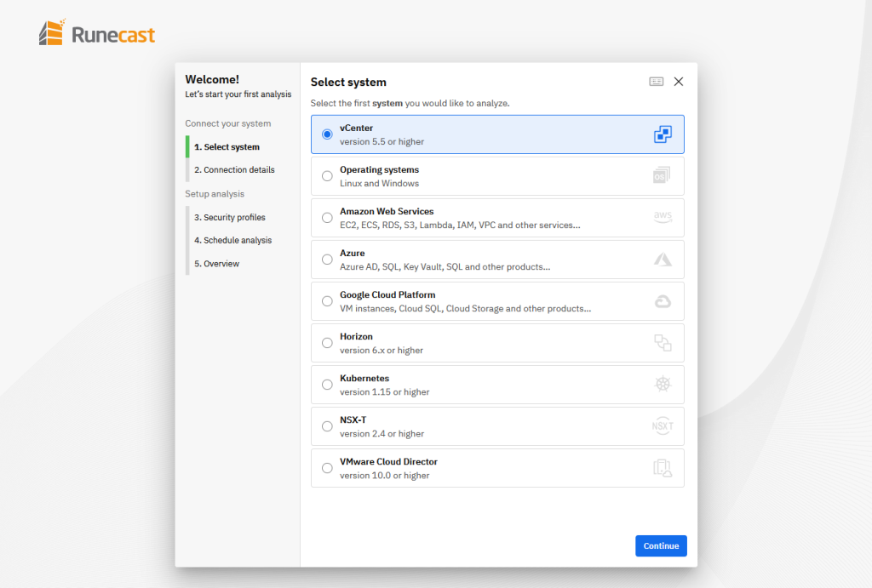Click 'Select the first system' instruction text

[410, 103]
